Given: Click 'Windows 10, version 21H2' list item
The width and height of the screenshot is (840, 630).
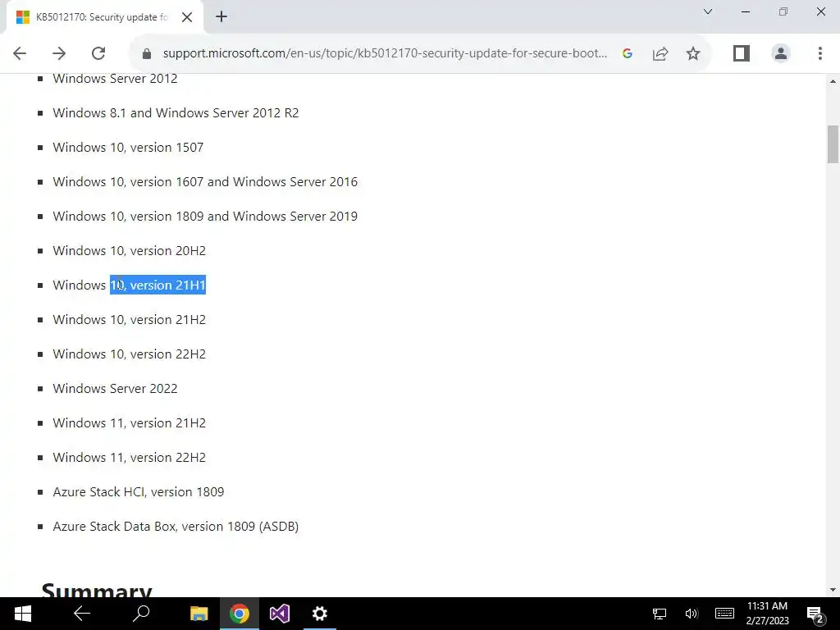Looking at the screenshot, I should 129,320.
